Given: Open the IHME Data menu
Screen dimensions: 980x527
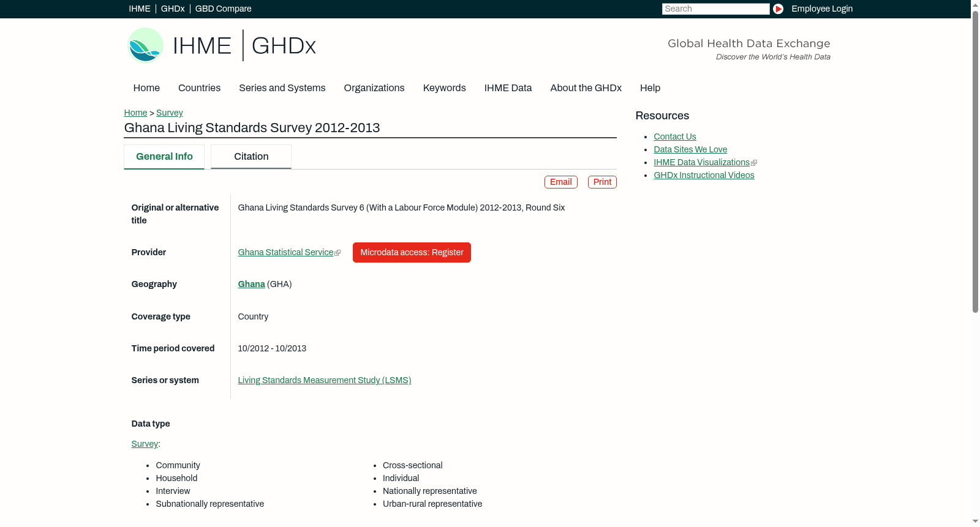Looking at the screenshot, I should click(508, 88).
